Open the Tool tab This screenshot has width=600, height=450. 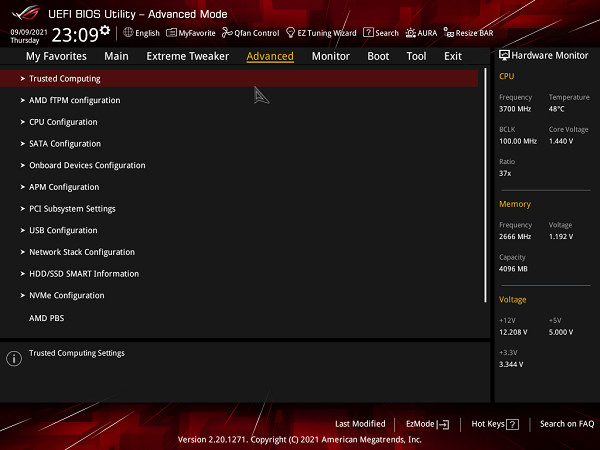pyautogui.click(x=416, y=56)
